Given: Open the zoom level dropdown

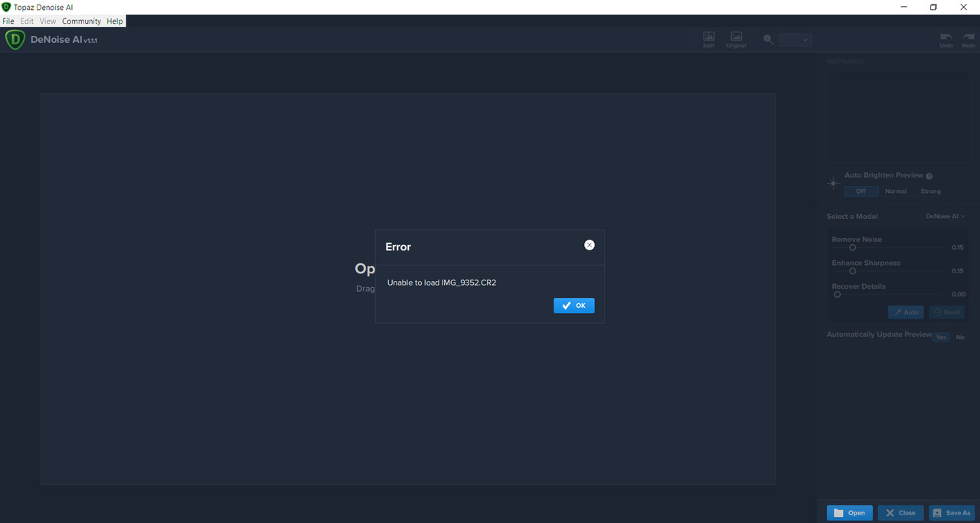Looking at the screenshot, I should click(x=795, y=40).
